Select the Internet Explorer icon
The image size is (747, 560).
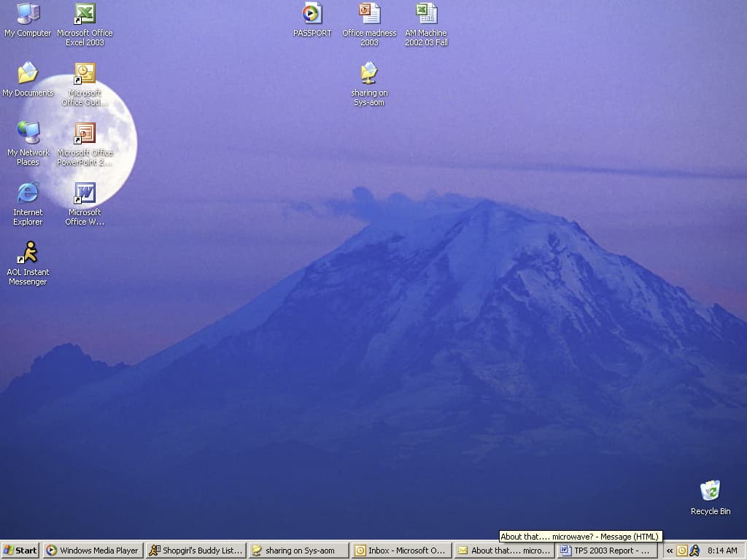coord(28,194)
